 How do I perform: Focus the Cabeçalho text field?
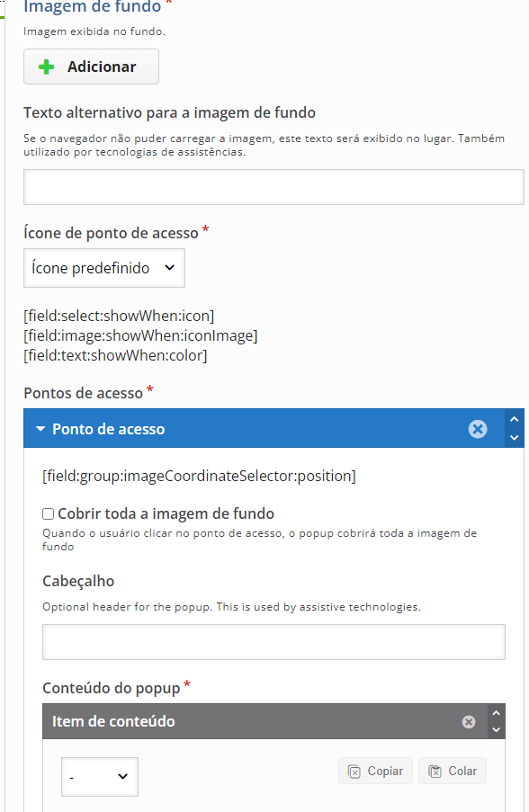click(273, 642)
